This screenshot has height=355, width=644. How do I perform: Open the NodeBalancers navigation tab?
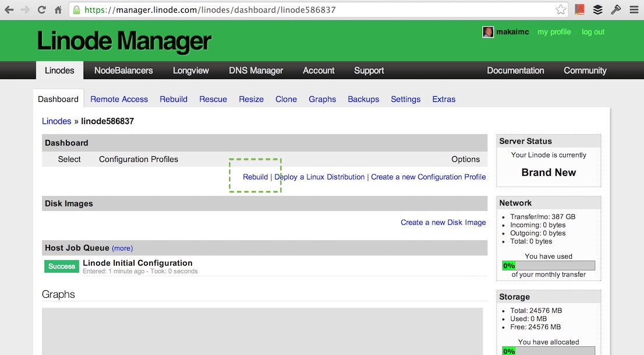[x=123, y=71]
